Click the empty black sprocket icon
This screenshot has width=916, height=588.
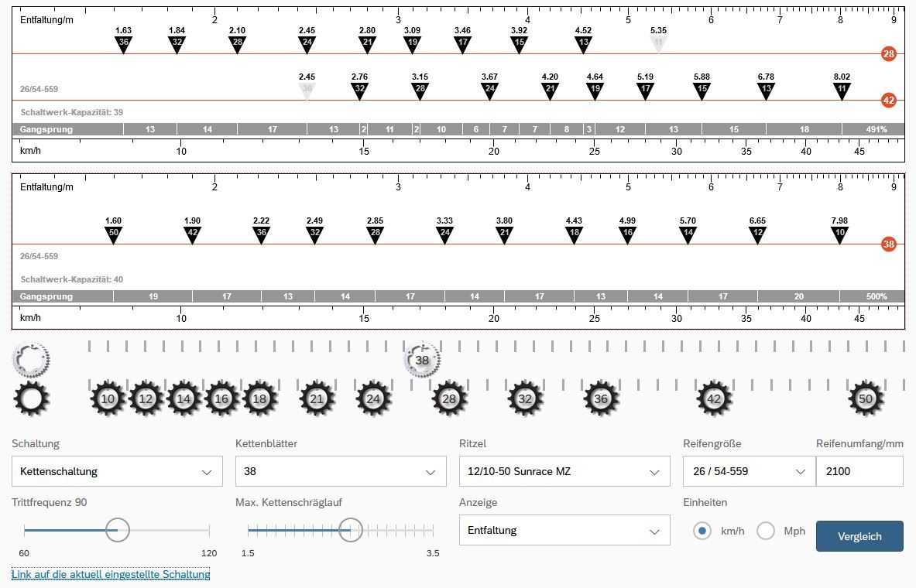pyautogui.click(x=32, y=399)
